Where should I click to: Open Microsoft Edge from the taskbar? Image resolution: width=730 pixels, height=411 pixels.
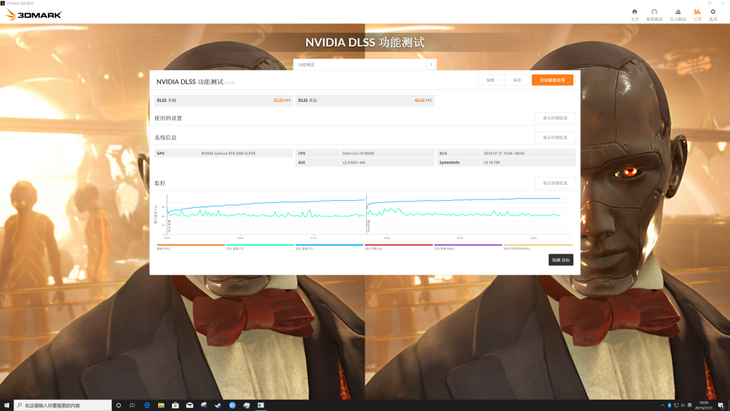(147, 405)
